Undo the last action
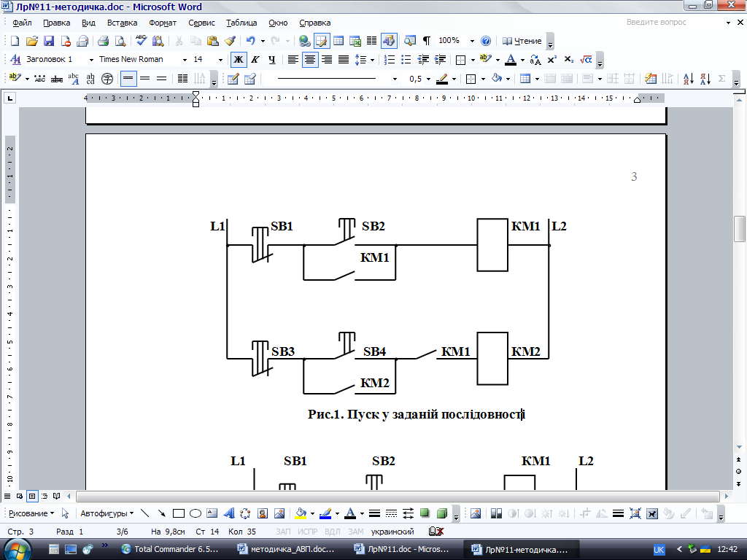 [x=251, y=41]
